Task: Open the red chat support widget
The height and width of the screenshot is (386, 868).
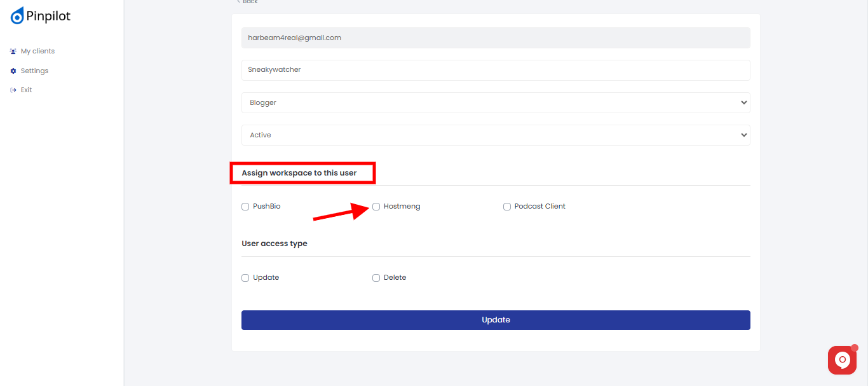Action: (842, 360)
